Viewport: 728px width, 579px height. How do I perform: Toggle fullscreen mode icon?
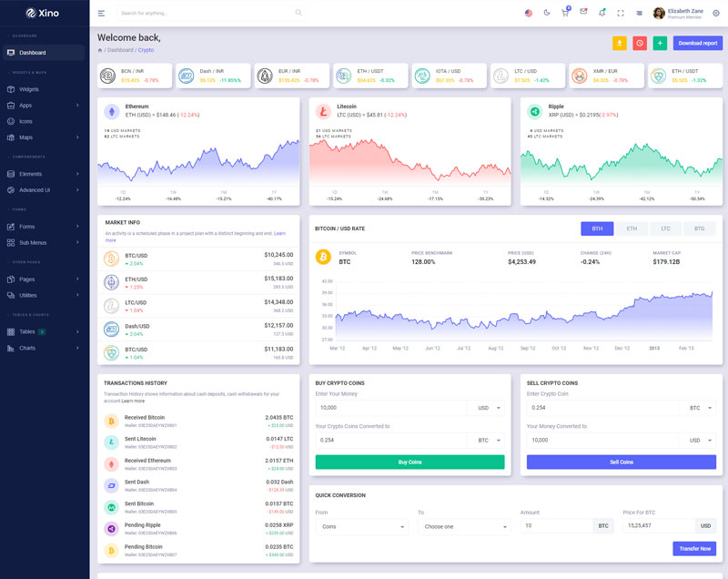pos(621,14)
